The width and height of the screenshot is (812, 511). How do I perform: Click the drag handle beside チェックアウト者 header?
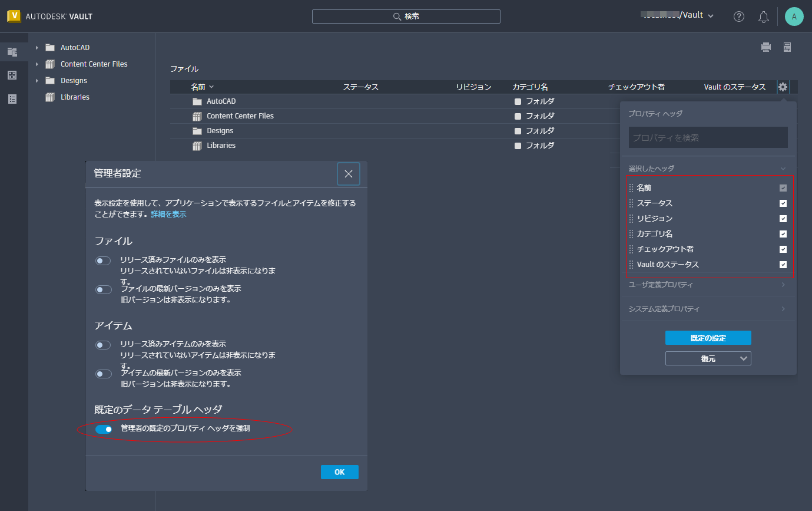(x=631, y=249)
